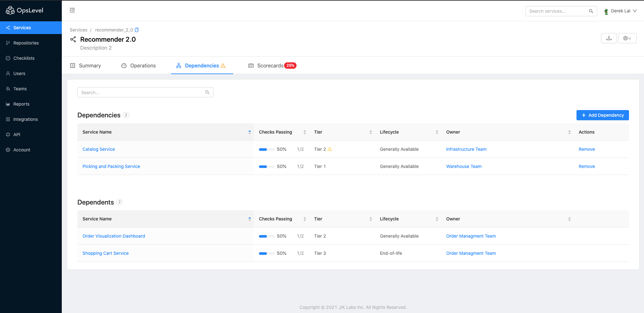Click the warning triangle next to Tier 2

(330, 149)
